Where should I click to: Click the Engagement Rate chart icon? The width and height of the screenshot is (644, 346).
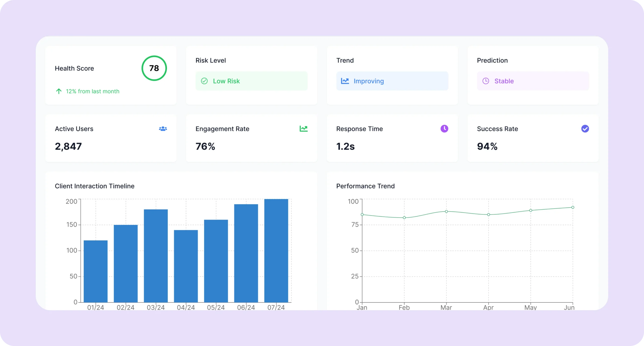point(303,129)
